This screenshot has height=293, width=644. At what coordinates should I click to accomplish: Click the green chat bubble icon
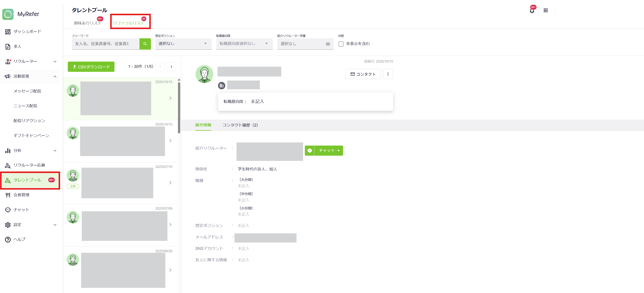click(x=309, y=151)
